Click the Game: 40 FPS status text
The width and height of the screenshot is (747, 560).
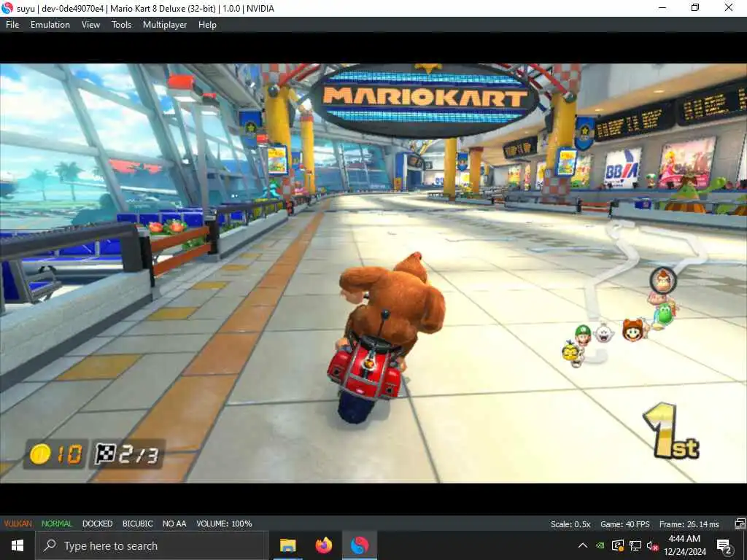click(624, 524)
